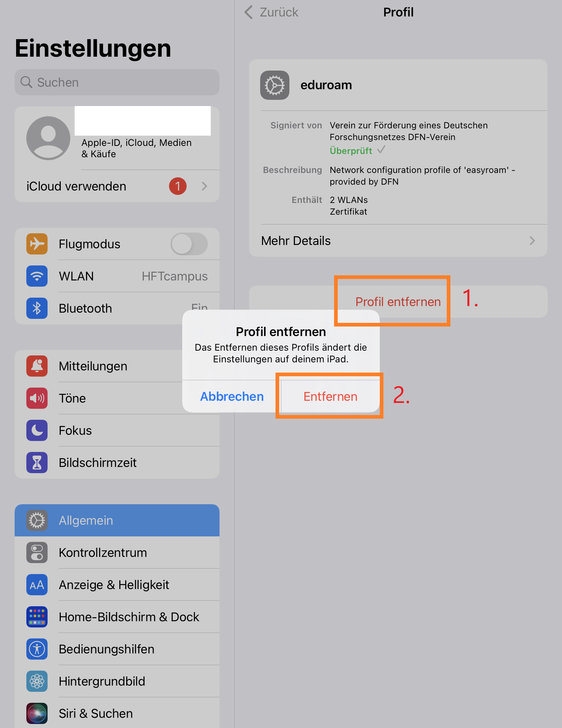Tap the blue Bluetooth icon

37,308
